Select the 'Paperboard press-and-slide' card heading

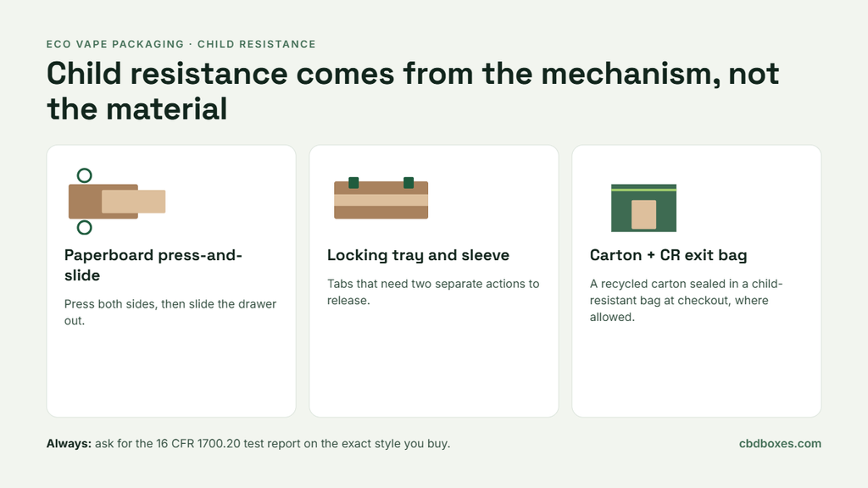[x=153, y=265]
